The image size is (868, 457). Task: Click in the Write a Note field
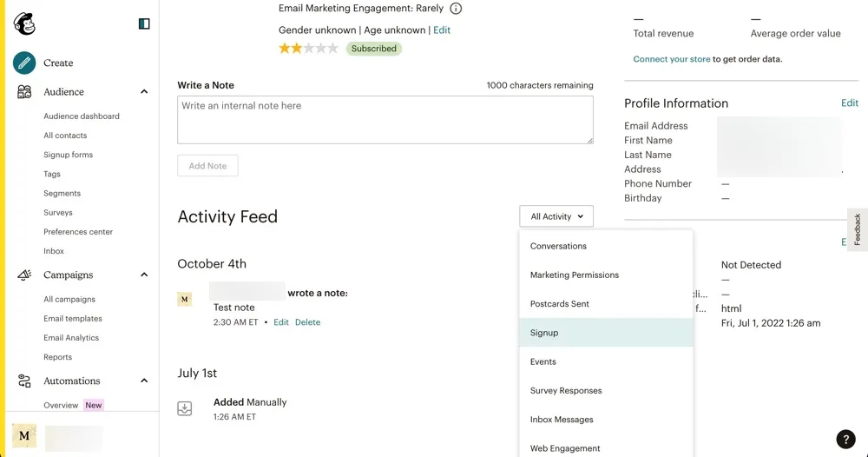point(385,120)
